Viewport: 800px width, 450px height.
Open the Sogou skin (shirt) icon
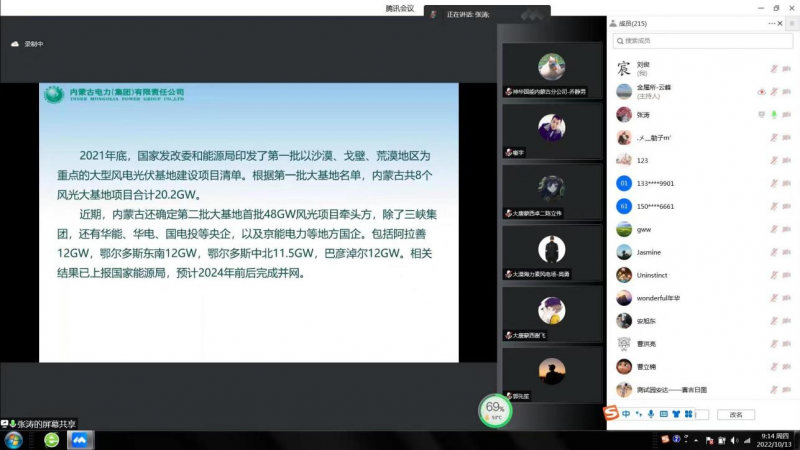click(x=676, y=414)
